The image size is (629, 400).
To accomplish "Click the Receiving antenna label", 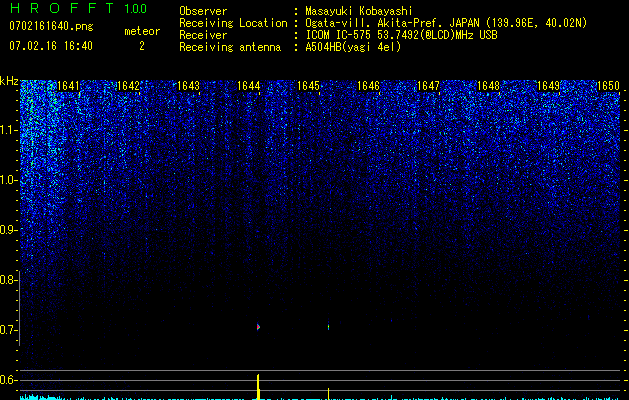I will [x=230, y=47].
